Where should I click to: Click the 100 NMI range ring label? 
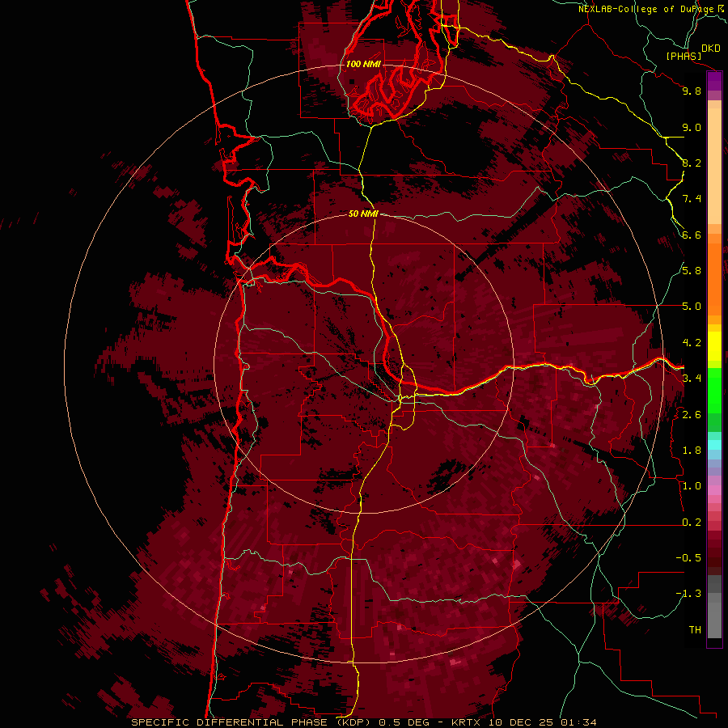coord(363,64)
